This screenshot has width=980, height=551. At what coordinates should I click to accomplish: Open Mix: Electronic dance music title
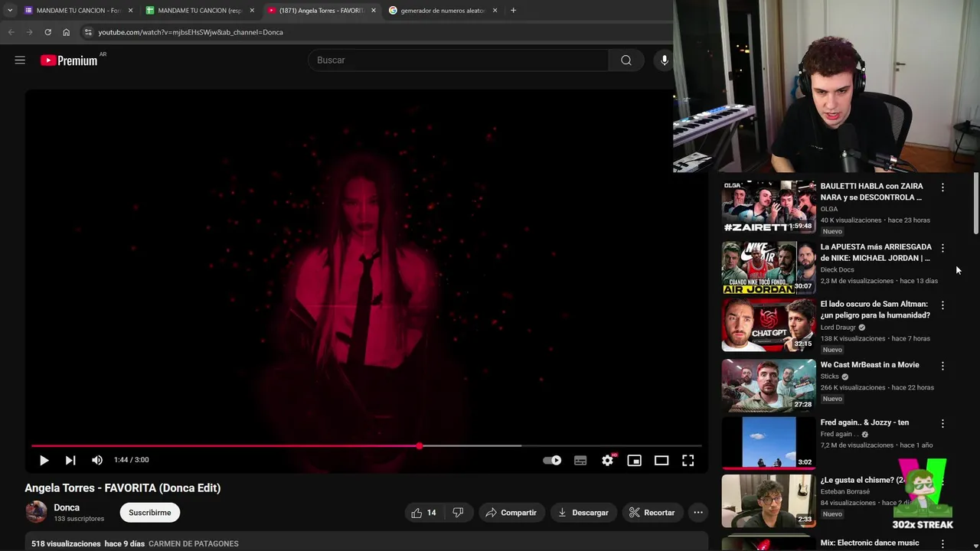870,543
